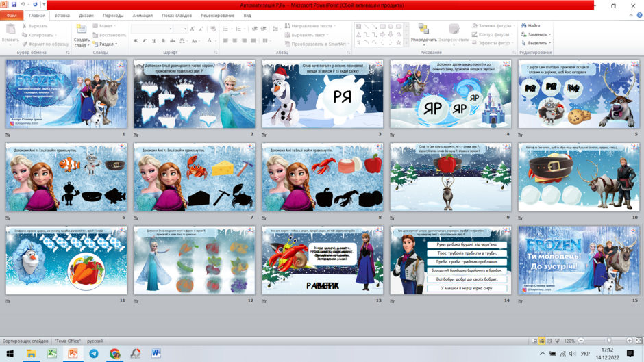Viewport: 644px width, 362px height.
Task: Click the bulleted list icon
Action: click(x=225, y=29)
